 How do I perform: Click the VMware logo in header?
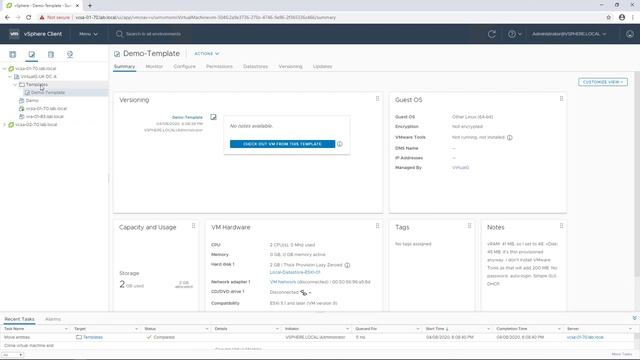pos(14,34)
